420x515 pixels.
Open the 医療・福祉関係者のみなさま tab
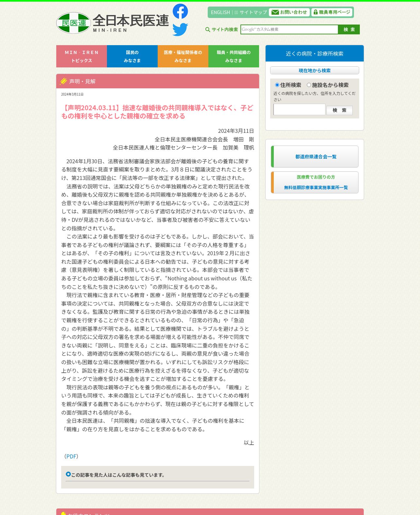[x=183, y=56]
